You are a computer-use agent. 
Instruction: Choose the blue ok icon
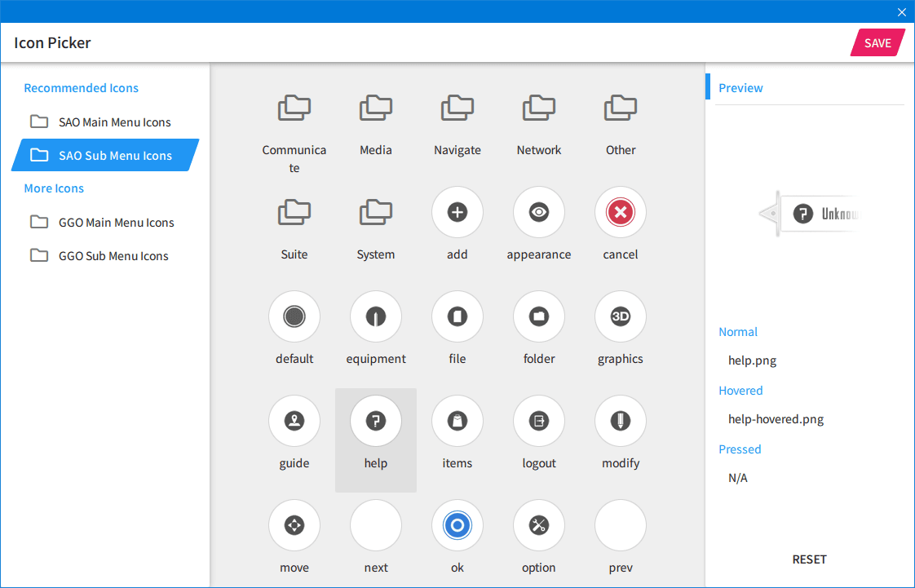pyautogui.click(x=457, y=525)
